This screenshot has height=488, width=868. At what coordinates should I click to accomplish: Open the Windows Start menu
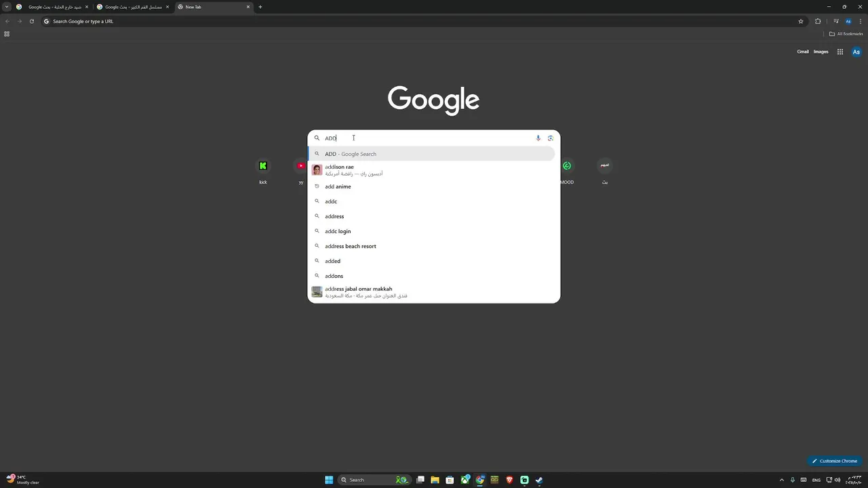coord(329,480)
